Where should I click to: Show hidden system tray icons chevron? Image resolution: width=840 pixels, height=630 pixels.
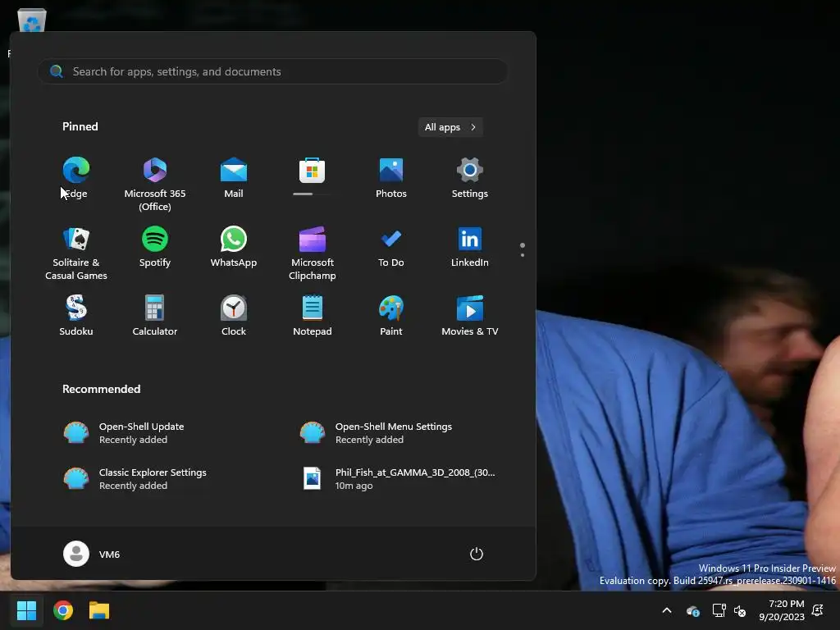(x=667, y=610)
